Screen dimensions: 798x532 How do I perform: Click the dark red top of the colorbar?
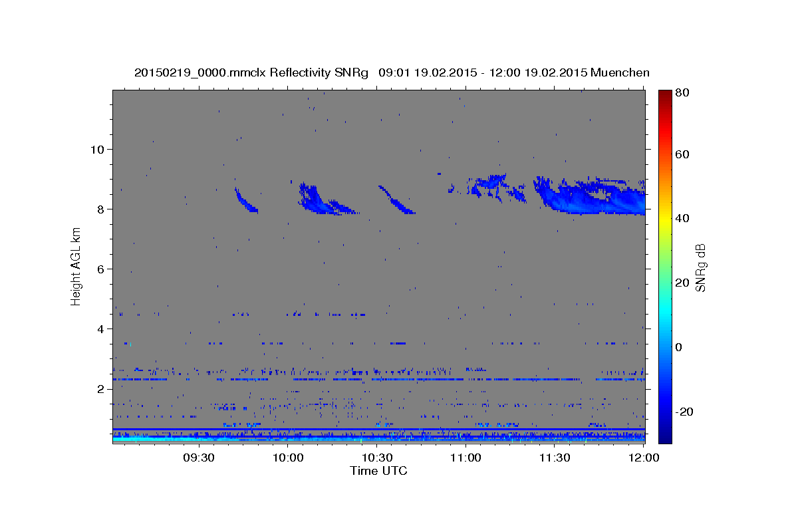click(x=665, y=96)
